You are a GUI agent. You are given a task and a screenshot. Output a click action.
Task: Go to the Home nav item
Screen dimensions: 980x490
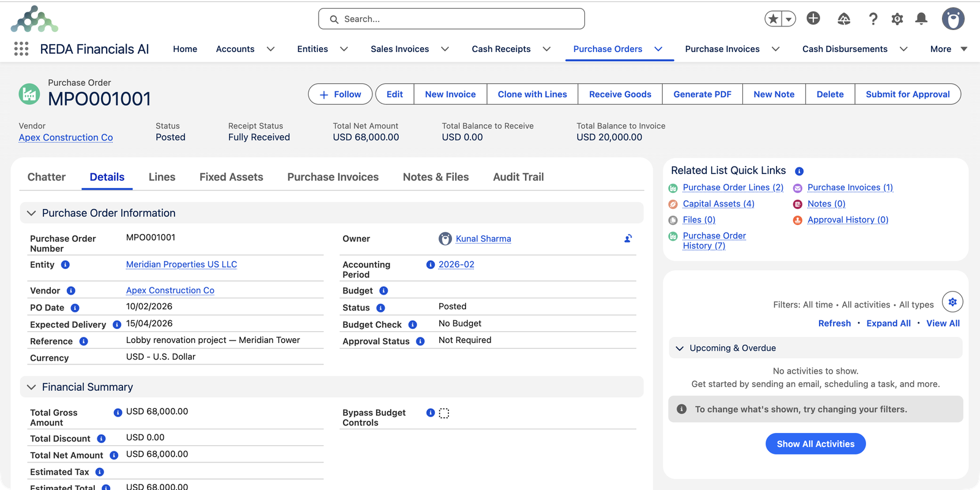[x=185, y=49]
